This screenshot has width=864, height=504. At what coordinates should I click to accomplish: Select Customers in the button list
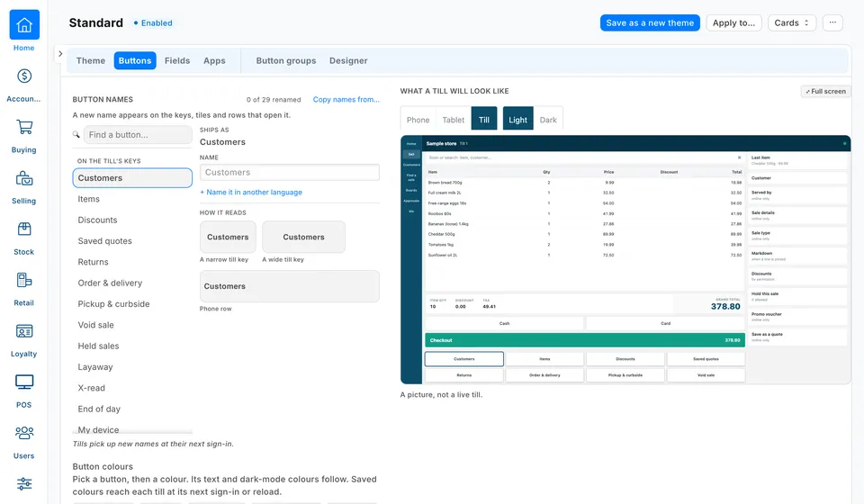click(132, 178)
